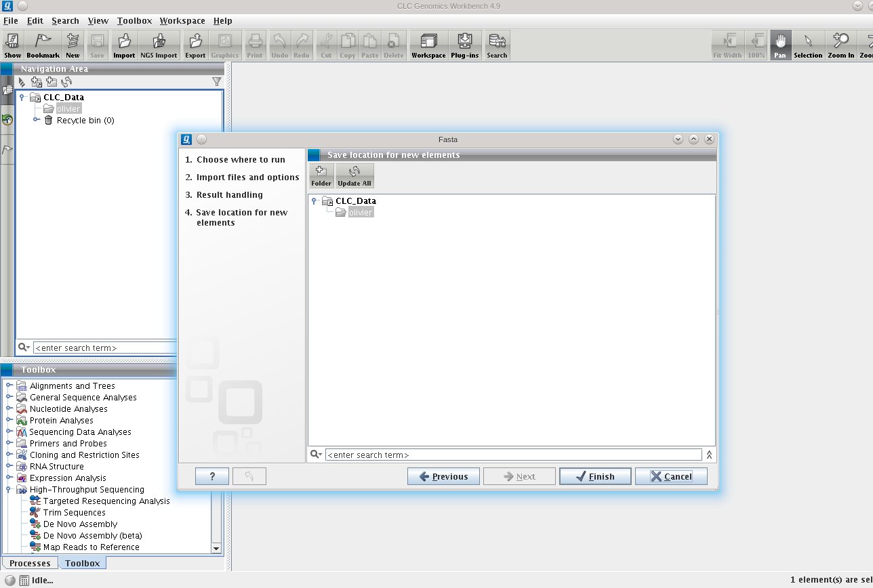
Task: Click the Search toolbar icon
Action: [x=497, y=45]
